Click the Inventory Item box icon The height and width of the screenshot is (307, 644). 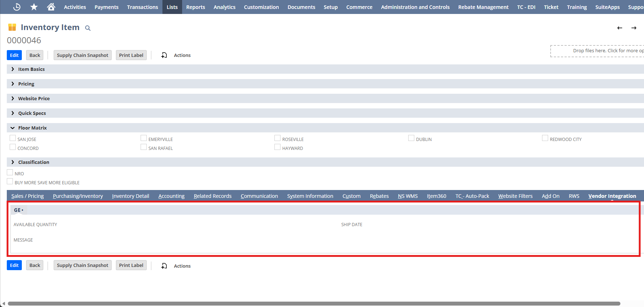[12, 27]
